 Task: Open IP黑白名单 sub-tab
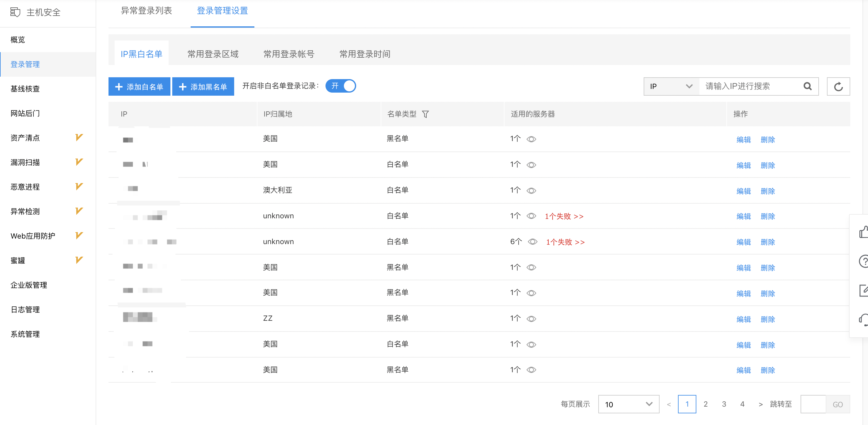pos(142,54)
